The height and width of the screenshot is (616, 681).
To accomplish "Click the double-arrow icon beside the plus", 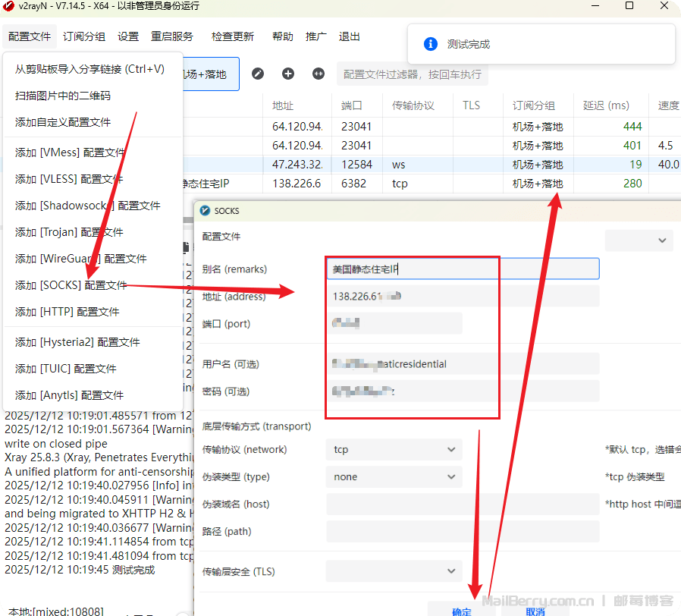I will tap(319, 74).
